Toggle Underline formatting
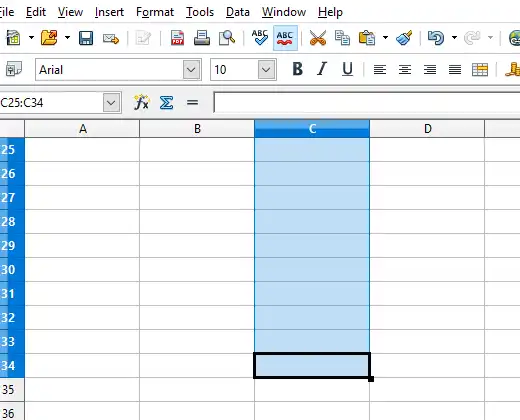 pos(347,69)
